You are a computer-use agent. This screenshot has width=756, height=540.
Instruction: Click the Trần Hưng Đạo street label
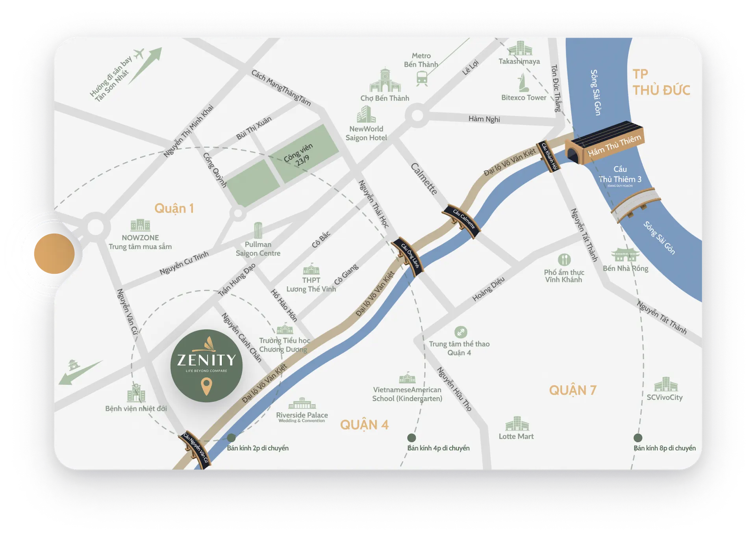tap(237, 279)
